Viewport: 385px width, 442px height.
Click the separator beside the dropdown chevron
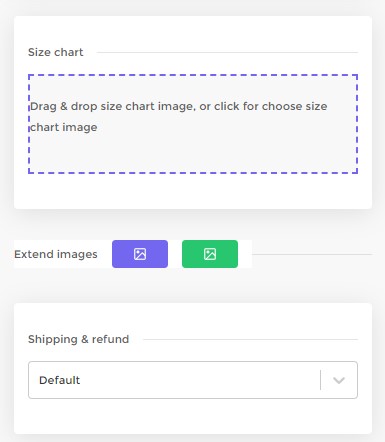[x=320, y=380]
